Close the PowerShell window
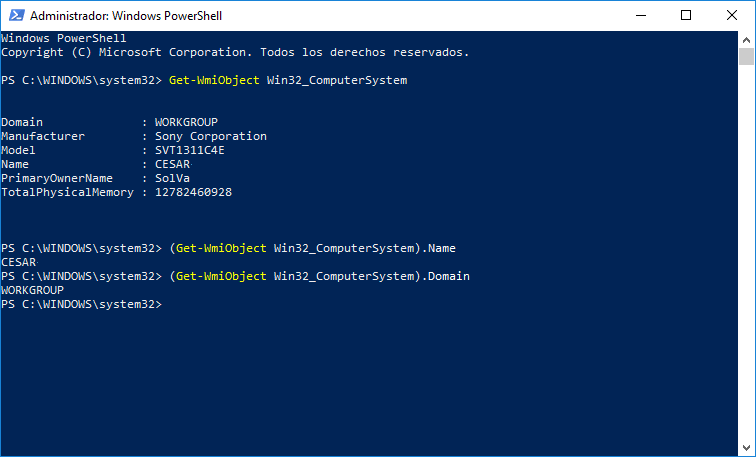 pyautogui.click(x=732, y=15)
